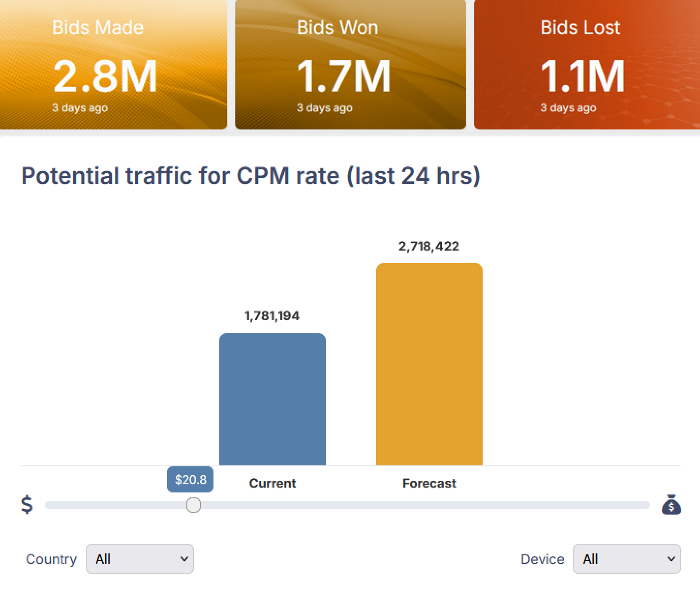This screenshot has width=700, height=595.
Task: Click '3 days ago' under Bids Lost
Action: (x=568, y=108)
